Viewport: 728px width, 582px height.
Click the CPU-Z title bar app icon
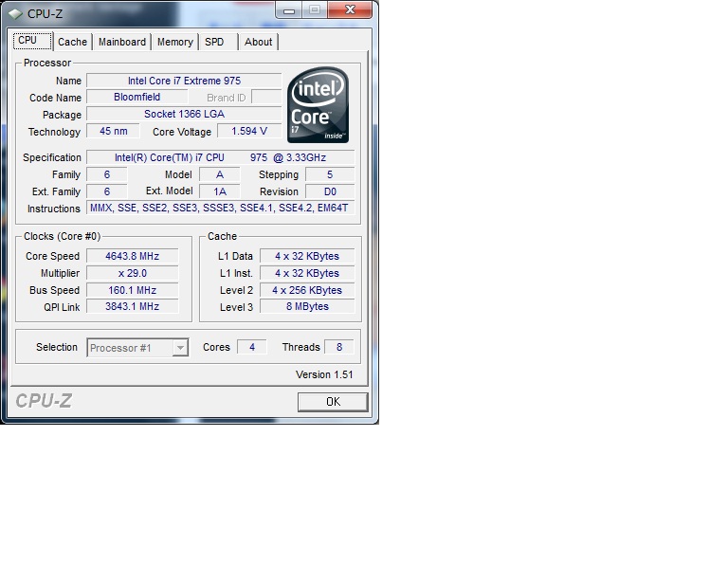click(16, 13)
